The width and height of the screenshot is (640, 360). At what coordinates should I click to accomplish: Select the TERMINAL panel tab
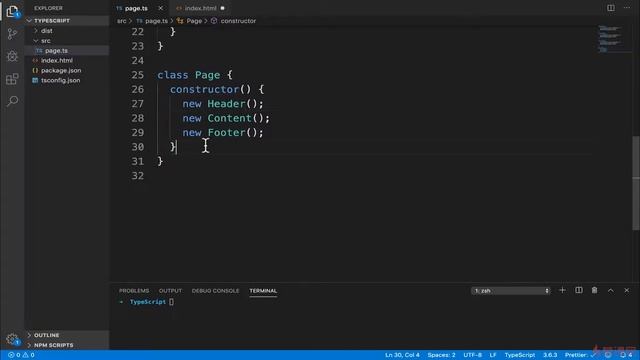[x=263, y=291]
